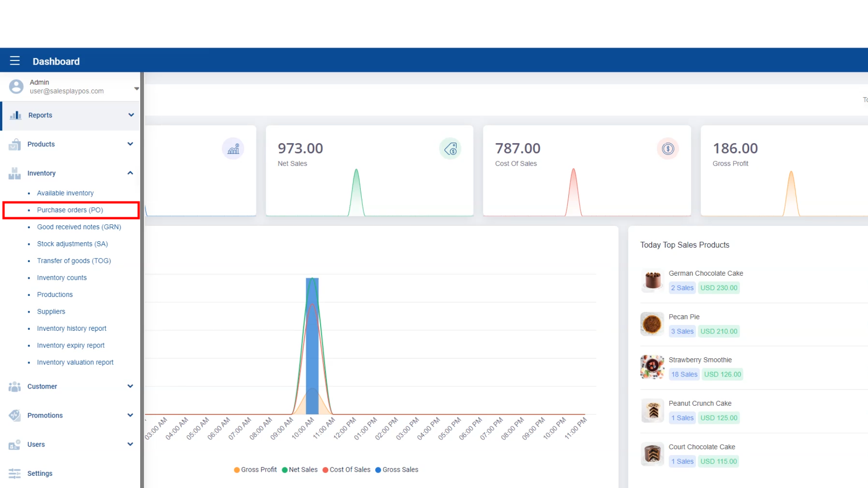
Task: Click the Customer group icon
Action: 14,386
